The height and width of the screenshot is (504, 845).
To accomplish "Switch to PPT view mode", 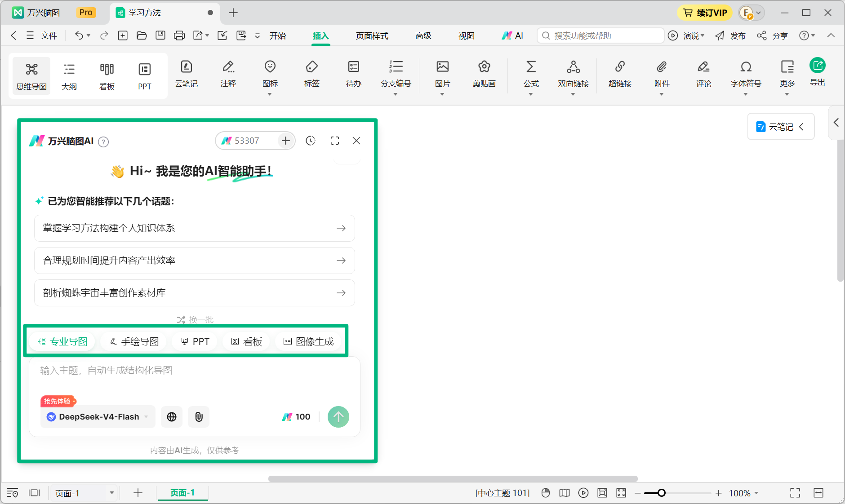I will coord(145,76).
